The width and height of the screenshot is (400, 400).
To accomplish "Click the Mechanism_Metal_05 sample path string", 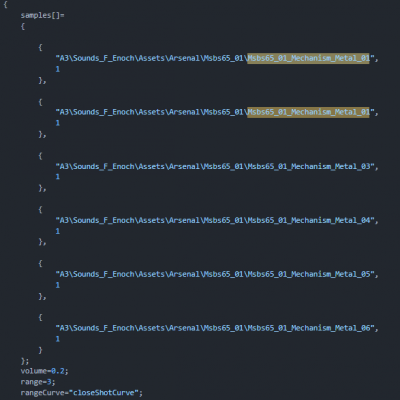I will (x=217, y=274).
